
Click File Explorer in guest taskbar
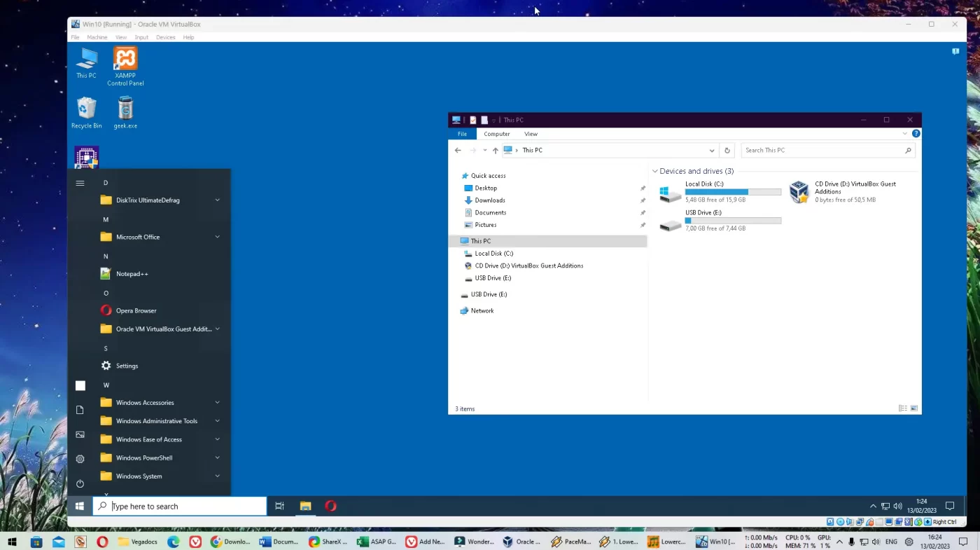305,506
